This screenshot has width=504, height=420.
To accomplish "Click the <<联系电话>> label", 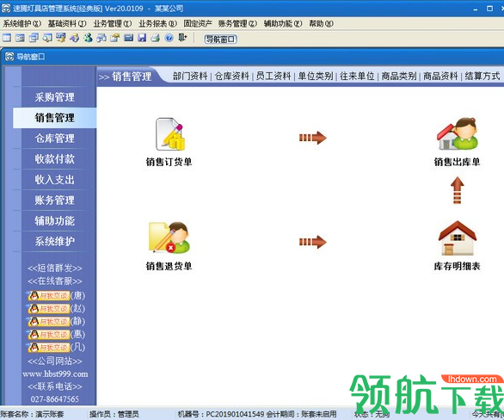I will coord(55,386).
